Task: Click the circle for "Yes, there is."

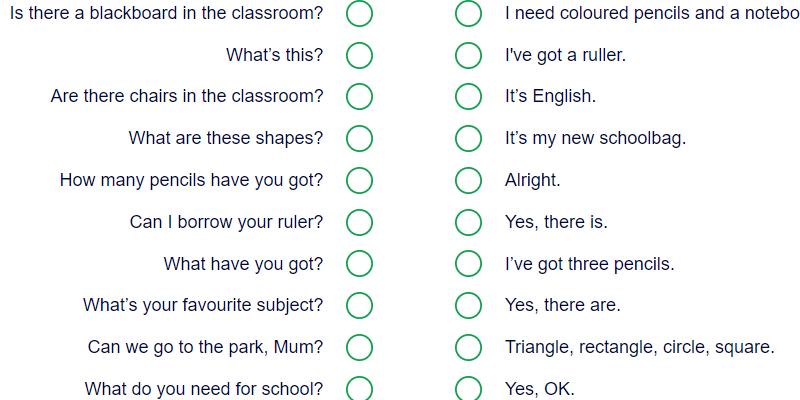Action: (469, 222)
